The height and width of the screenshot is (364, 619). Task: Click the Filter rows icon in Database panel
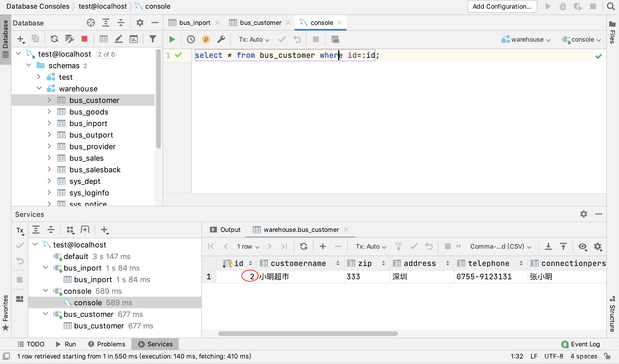tap(153, 39)
